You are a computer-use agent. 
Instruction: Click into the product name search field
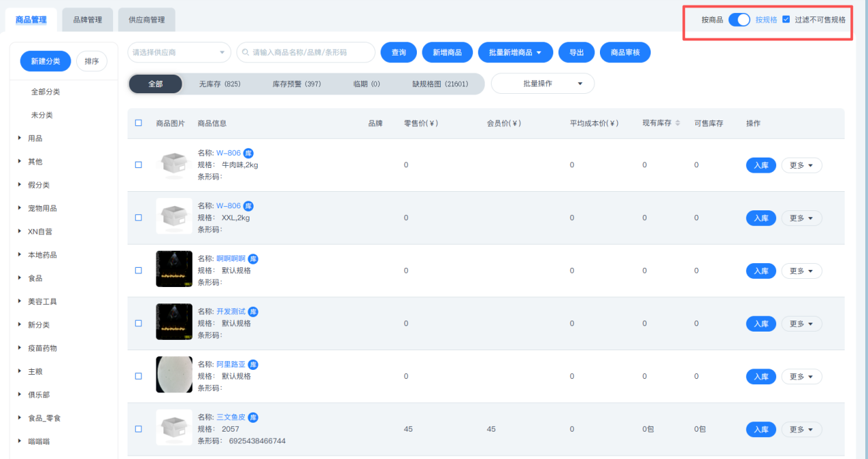click(x=310, y=53)
